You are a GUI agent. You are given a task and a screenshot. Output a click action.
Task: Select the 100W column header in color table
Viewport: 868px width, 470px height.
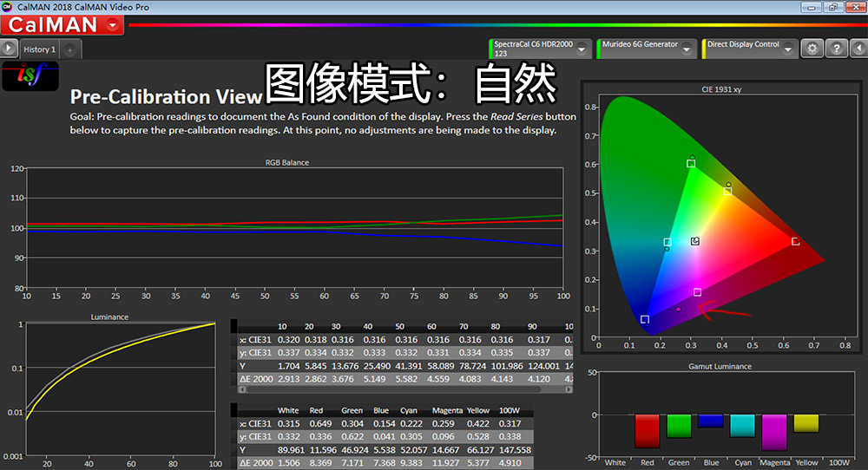pos(510,410)
